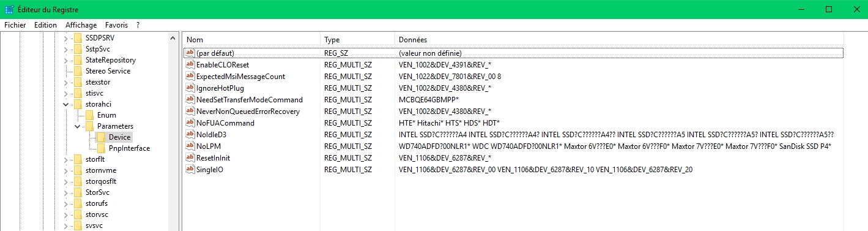Viewport: 868px width, 231px height.
Task: Select the PnpInterface key label
Action: coord(129,148)
